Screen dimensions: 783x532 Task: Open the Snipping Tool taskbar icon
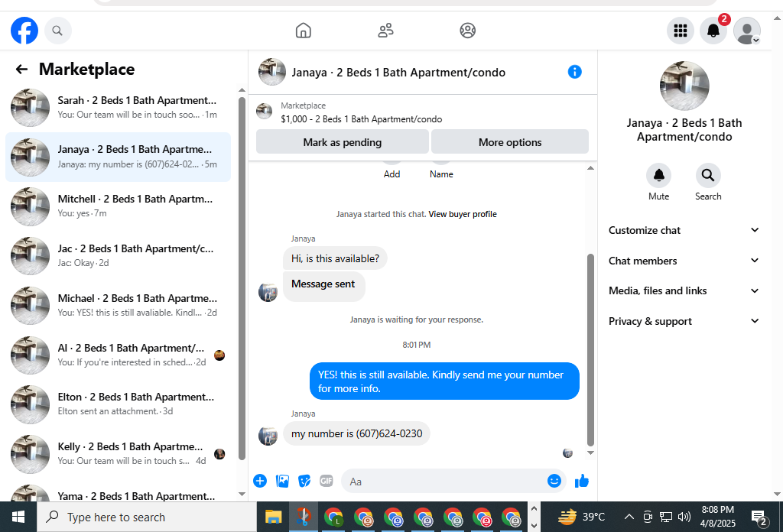(x=303, y=517)
